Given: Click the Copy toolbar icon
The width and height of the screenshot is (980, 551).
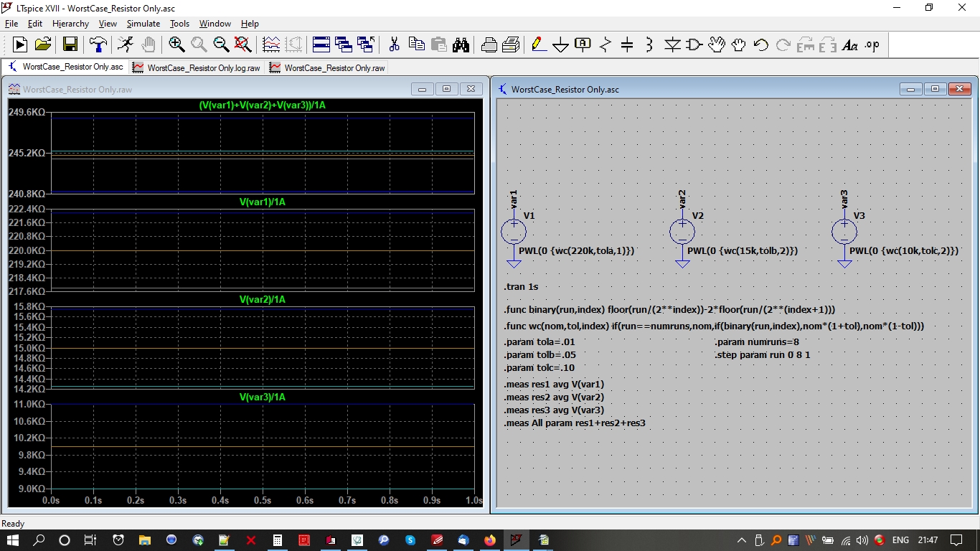Looking at the screenshot, I should 416,45.
